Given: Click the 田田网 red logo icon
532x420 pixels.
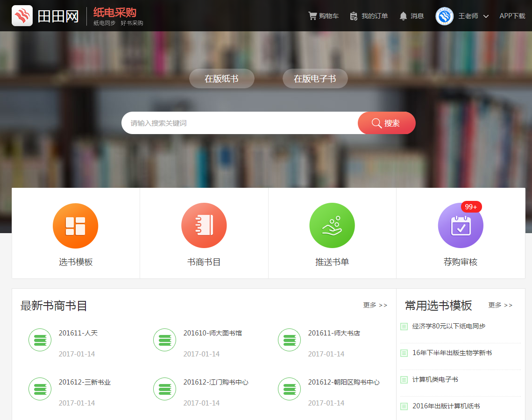Looking at the screenshot, I should (22, 15).
